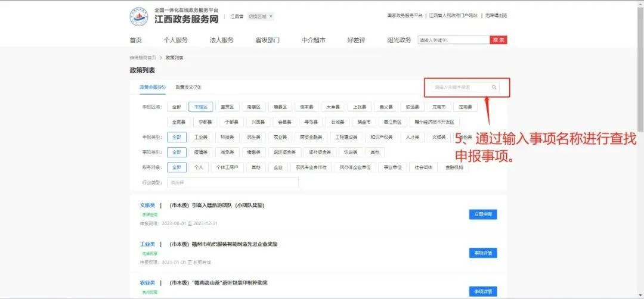Screen dimensions: 644x299
Task: Click 事项详情 for 纺织服装智能制造 item
Action: 483,253
